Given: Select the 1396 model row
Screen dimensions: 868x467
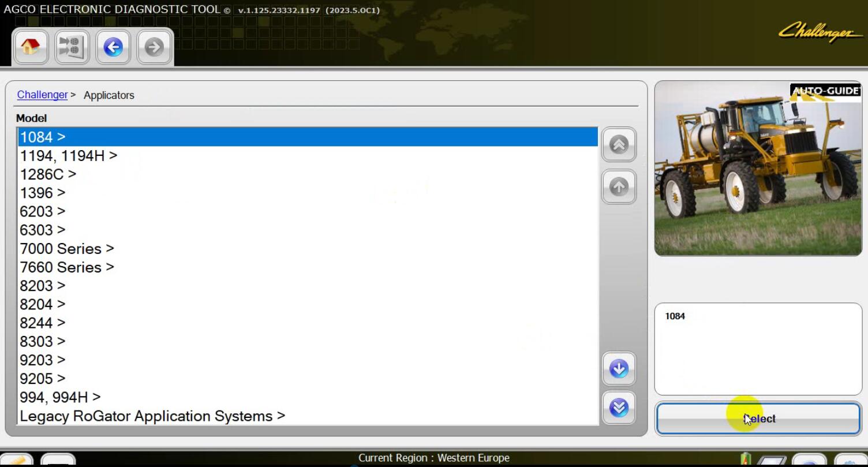Looking at the screenshot, I should (x=308, y=193).
